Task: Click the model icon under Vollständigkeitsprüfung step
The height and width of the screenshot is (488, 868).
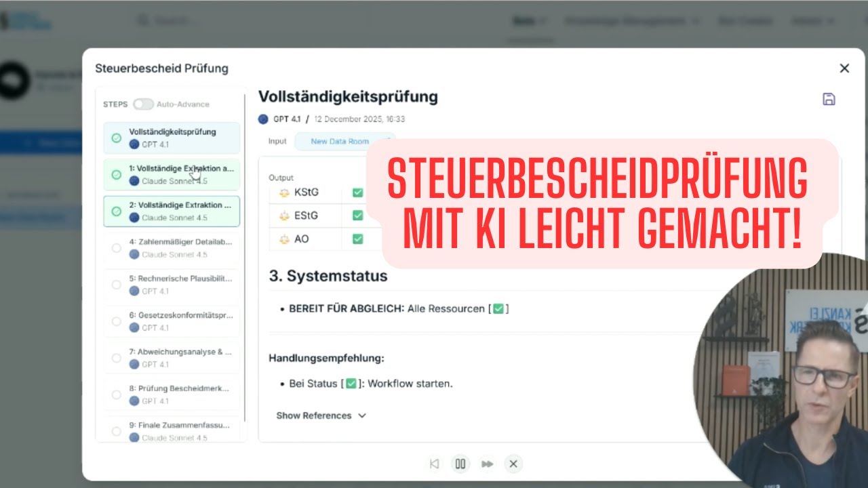Action: click(x=134, y=144)
